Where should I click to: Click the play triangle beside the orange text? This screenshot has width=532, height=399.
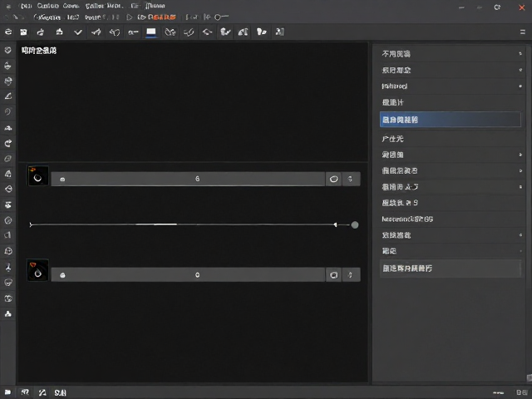tap(130, 17)
